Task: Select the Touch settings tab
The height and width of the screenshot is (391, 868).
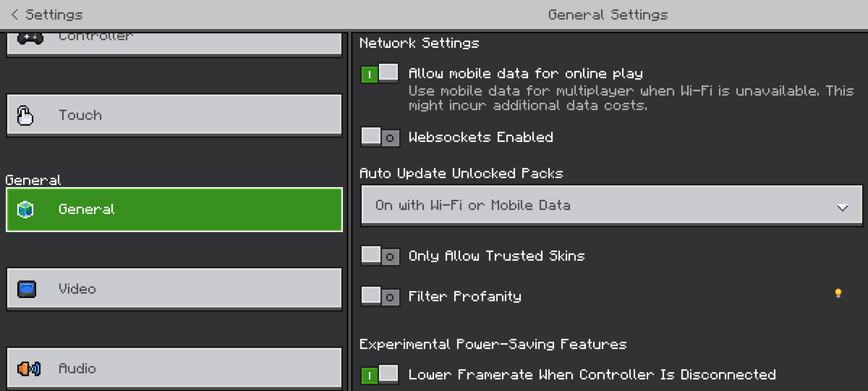Action: click(x=174, y=115)
